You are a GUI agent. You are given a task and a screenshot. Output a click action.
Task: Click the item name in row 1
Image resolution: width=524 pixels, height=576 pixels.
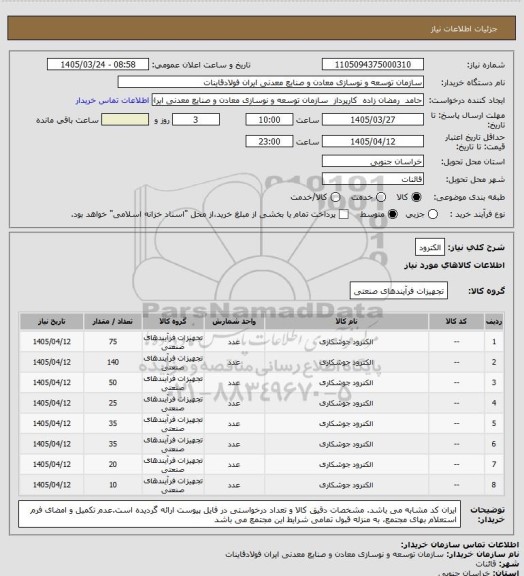click(346, 342)
